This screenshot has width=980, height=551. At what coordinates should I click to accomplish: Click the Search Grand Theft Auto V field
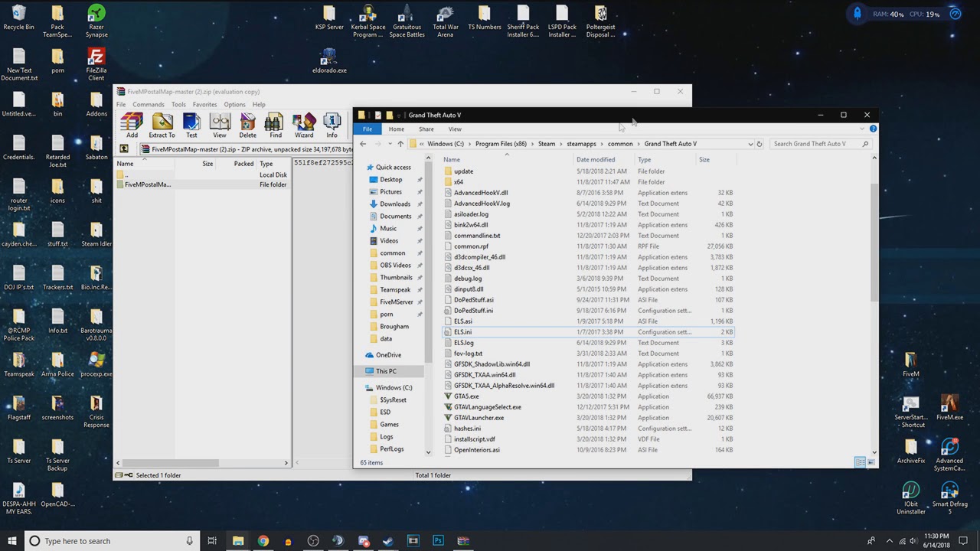[x=820, y=144]
